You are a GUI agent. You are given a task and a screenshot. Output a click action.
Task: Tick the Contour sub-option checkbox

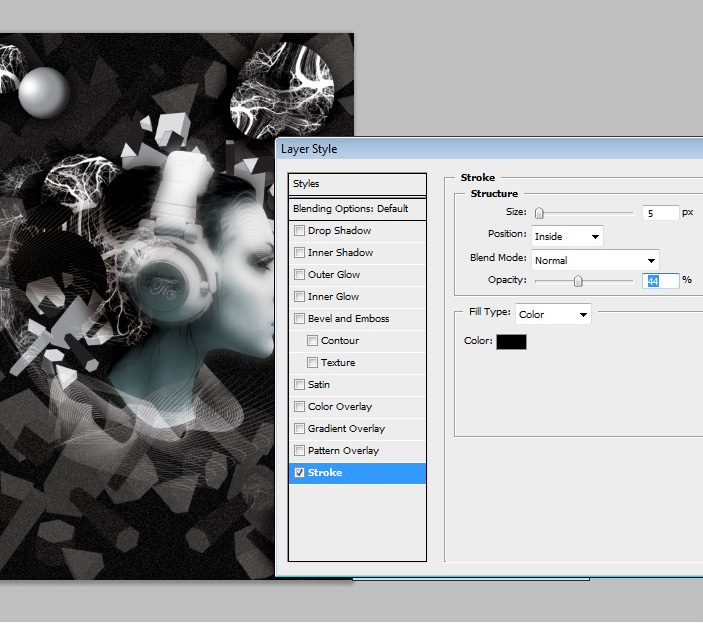313,341
